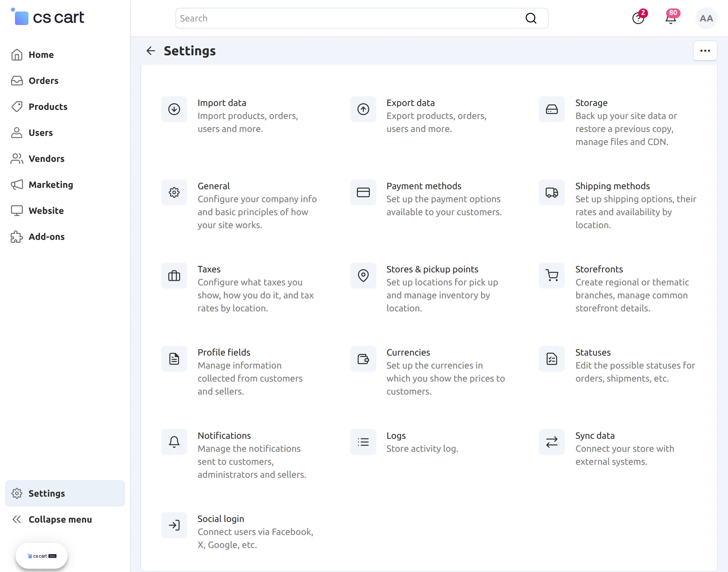728x572 pixels.
Task: Open the Import data link
Action: [x=222, y=103]
